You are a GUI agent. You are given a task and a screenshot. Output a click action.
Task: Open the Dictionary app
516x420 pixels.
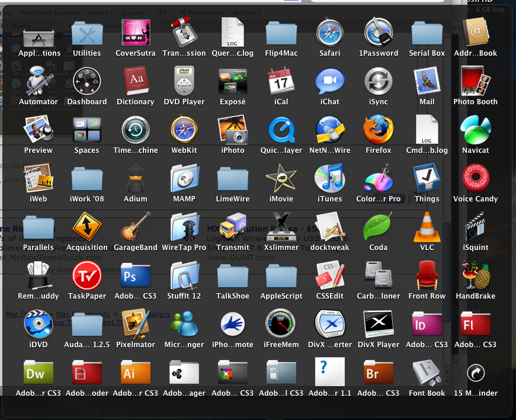point(136,81)
